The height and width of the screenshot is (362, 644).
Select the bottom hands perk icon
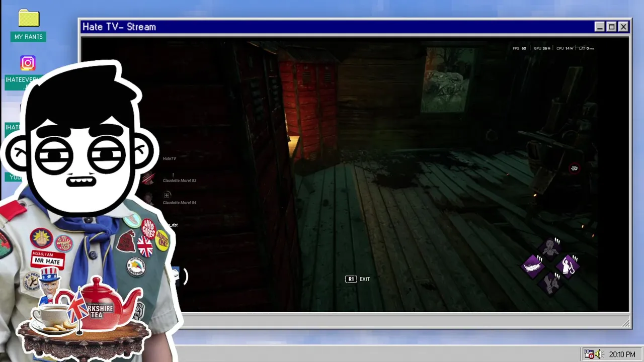point(550,283)
